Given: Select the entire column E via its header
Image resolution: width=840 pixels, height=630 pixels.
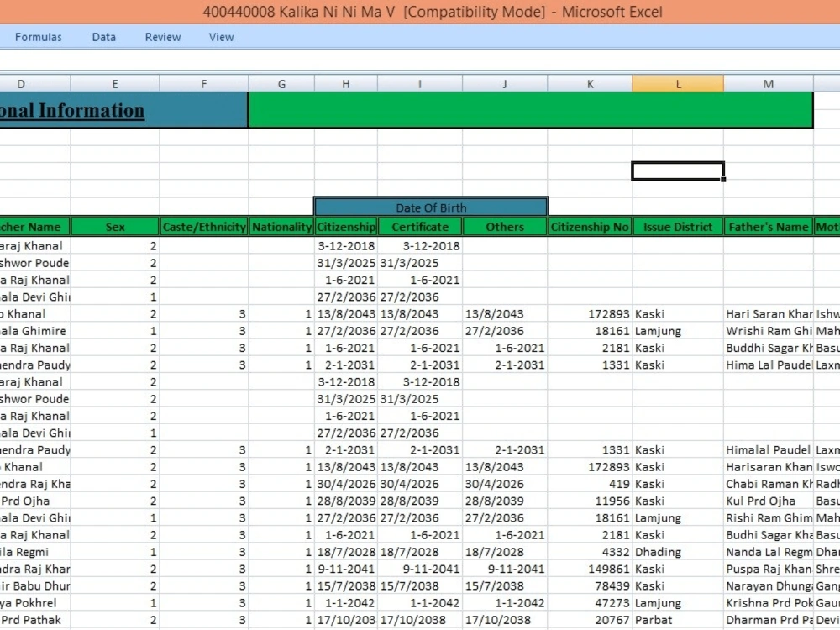Looking at the screenshot, I should coord(115,83).
